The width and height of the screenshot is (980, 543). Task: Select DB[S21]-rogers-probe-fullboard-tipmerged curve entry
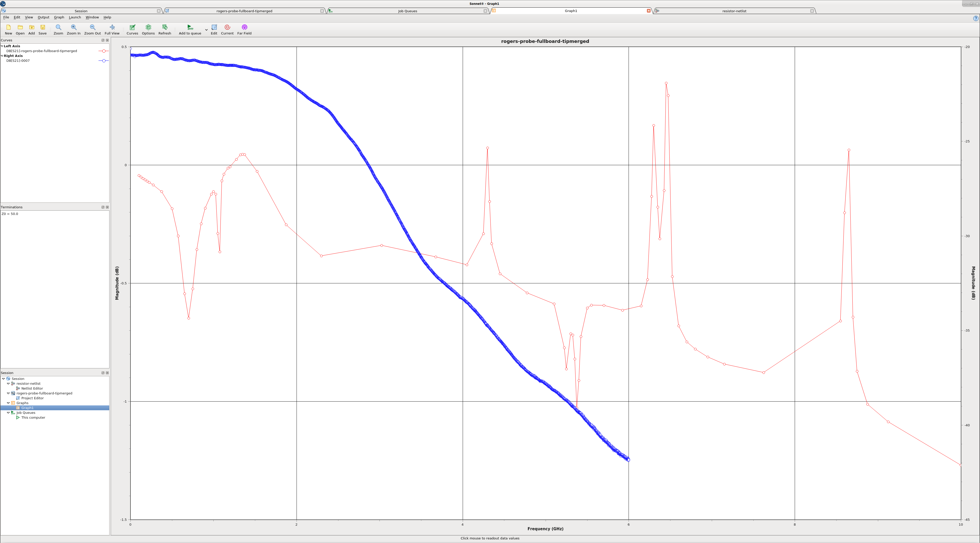(41, 51)
